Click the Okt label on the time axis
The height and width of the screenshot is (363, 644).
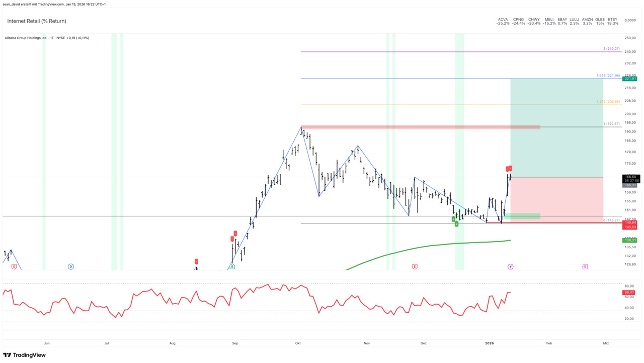(298, 343)
